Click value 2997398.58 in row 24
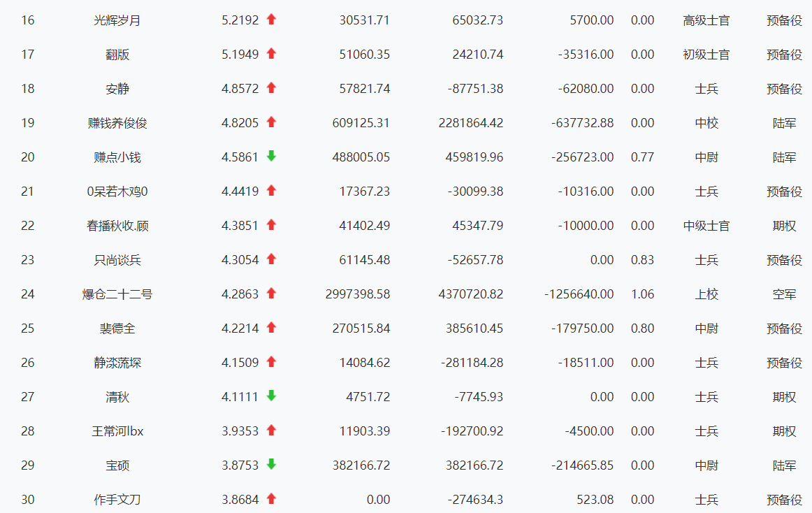This screenshot has height=513, width=812. (x=357, y=294)
